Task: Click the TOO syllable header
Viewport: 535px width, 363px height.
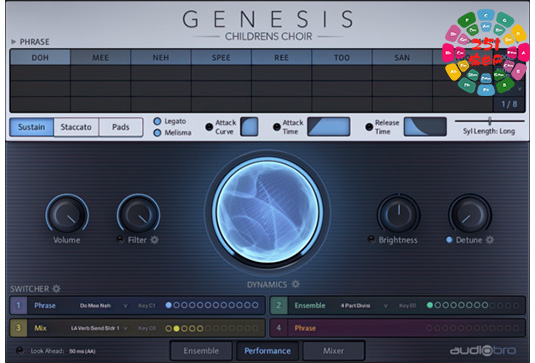Action: (x=342, y=57)
